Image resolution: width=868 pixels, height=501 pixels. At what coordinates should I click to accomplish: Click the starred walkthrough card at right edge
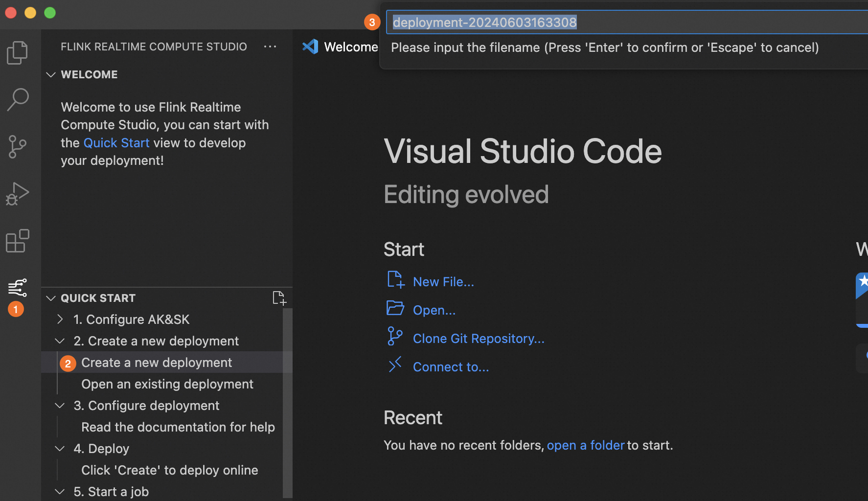click(x=862, y=299)
